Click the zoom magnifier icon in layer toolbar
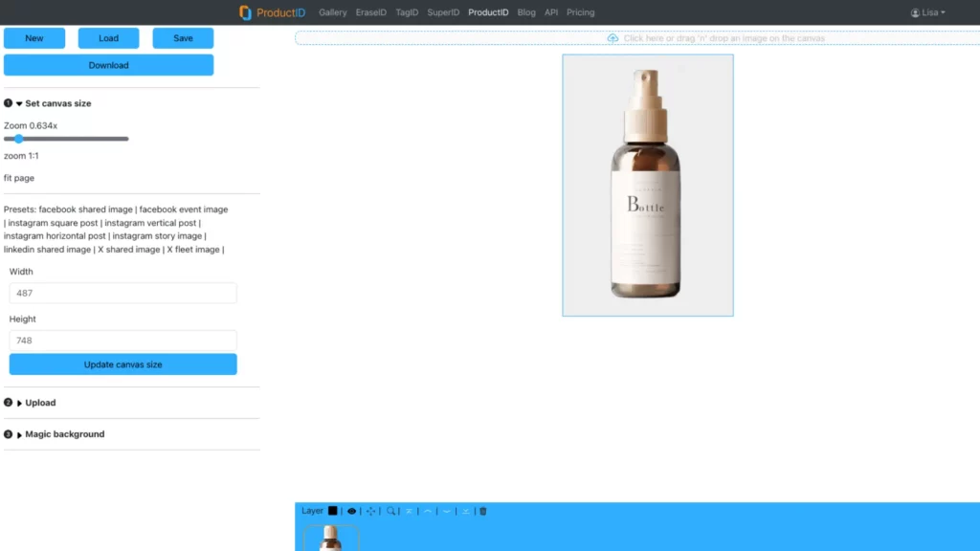This screenshot has width=980, height=551. coord(391,511)
